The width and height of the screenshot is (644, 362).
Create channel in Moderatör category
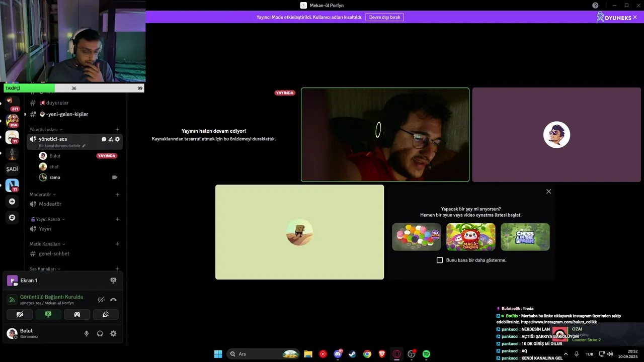point(117,195)
